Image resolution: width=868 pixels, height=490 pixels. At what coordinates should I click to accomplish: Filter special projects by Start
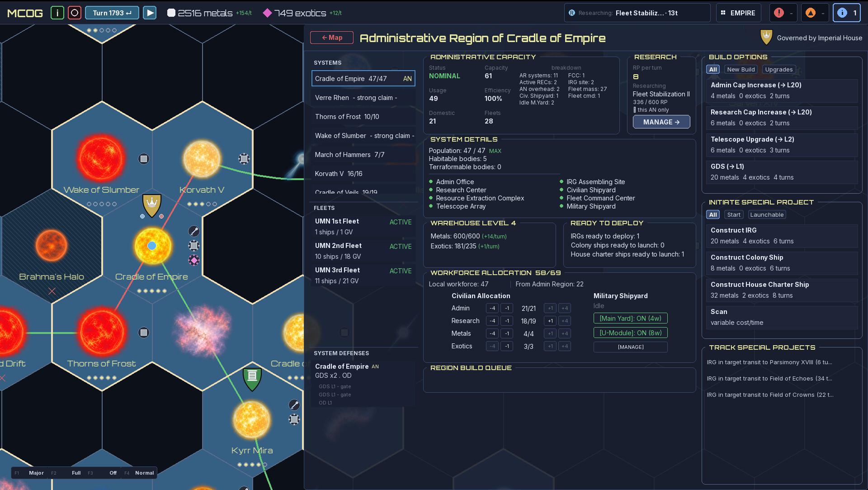(x=734, y=215)
